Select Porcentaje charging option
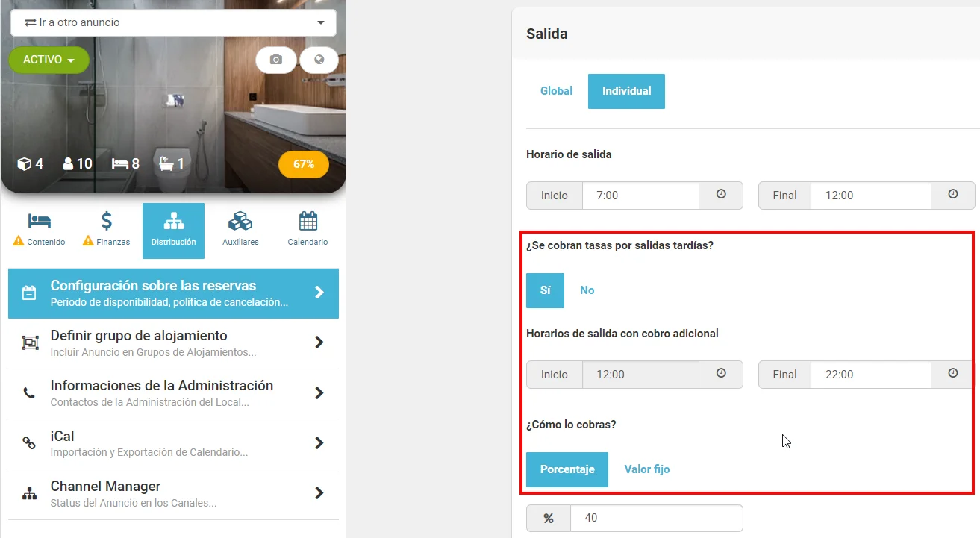 567,469
